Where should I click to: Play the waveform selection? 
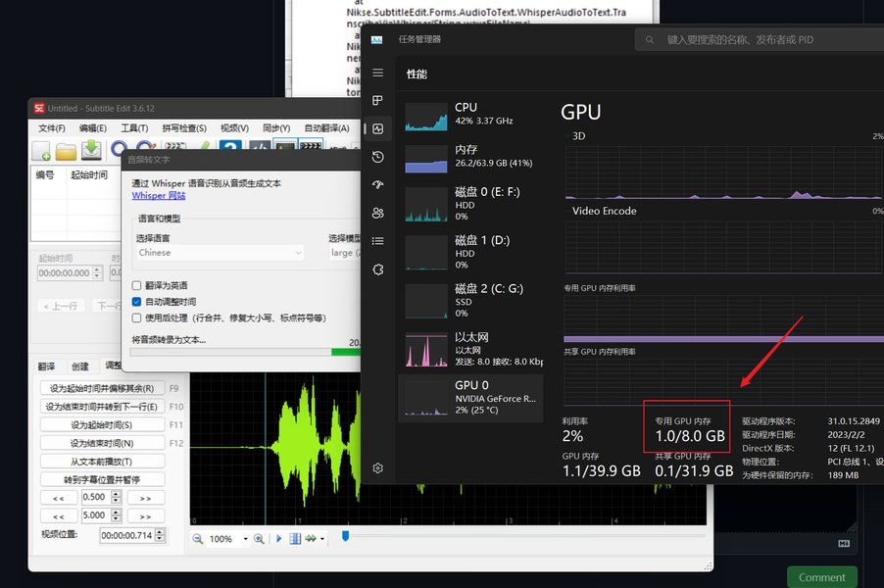coord(278,538)
